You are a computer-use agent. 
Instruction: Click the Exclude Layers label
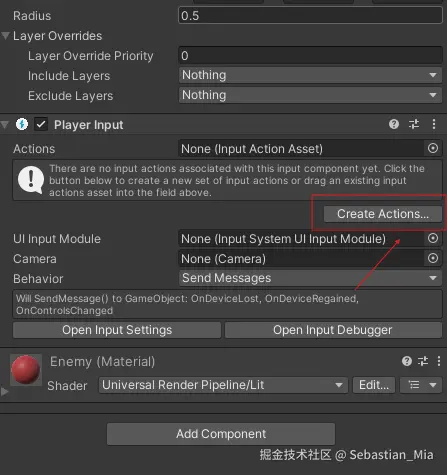(70, 96)
